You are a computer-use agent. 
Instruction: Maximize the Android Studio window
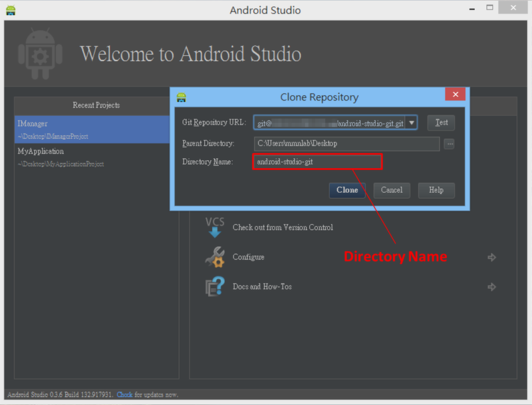click(489, 7)
